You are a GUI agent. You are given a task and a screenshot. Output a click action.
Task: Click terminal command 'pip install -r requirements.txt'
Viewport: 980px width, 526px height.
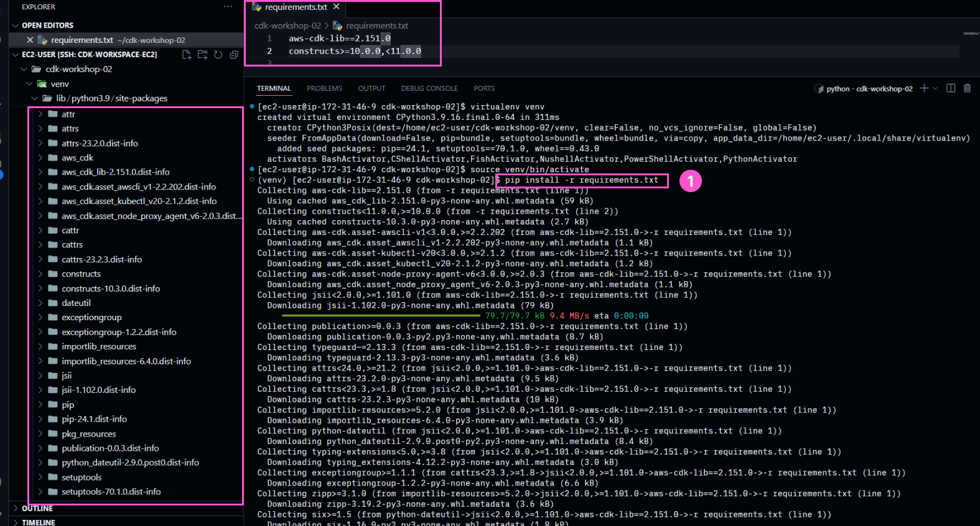[581, 180]
